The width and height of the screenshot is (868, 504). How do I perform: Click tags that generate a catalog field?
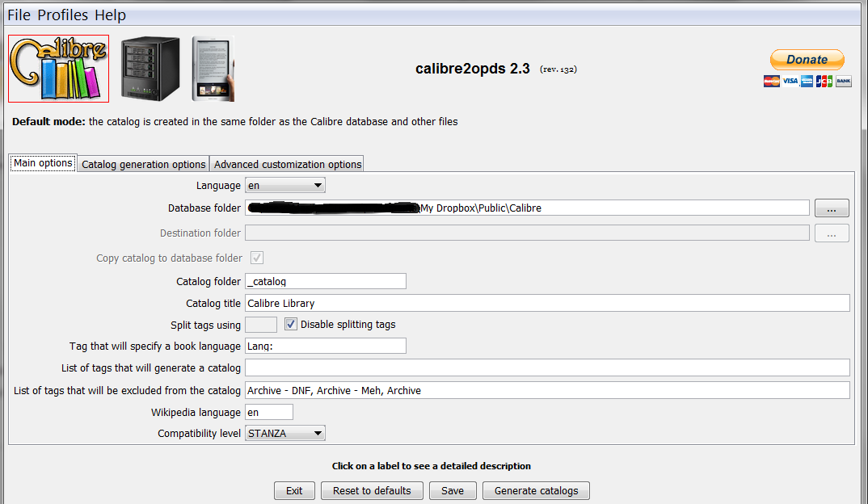547,367
